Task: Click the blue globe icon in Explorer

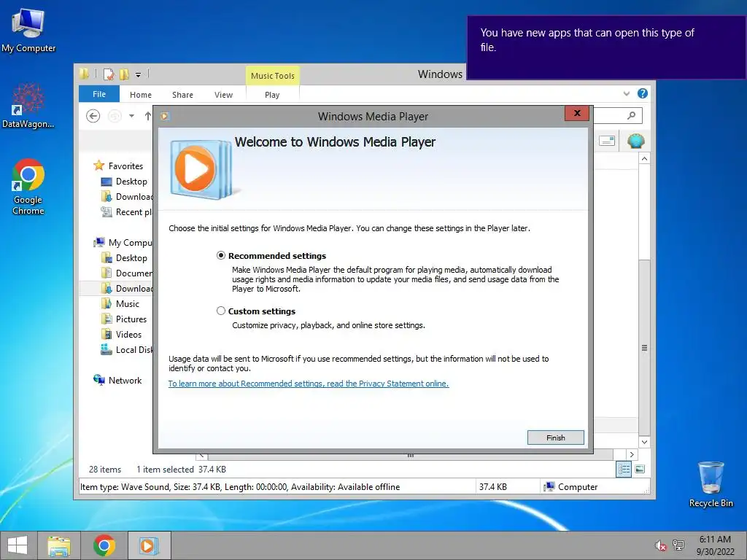Action: [x=635, y=141]
